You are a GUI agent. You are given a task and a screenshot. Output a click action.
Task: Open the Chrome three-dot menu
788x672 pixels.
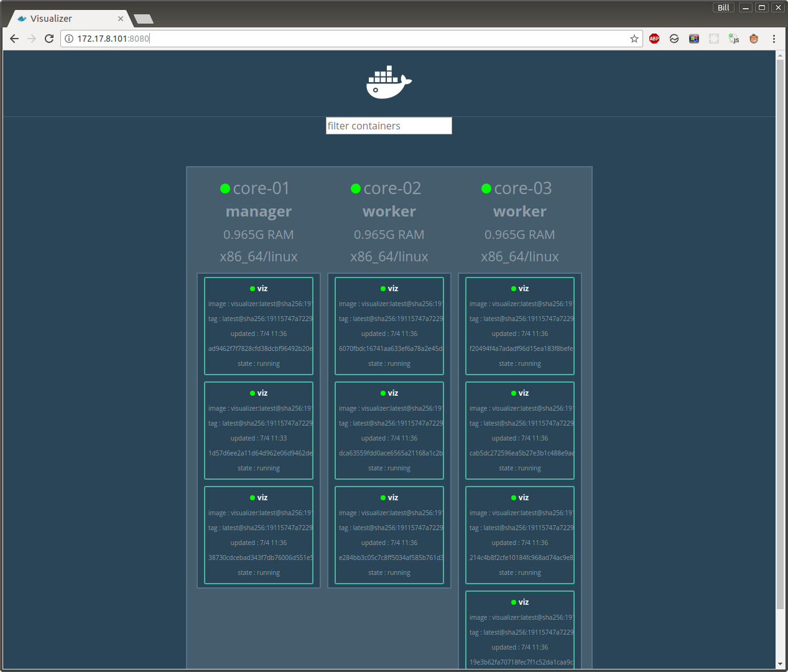774,38
